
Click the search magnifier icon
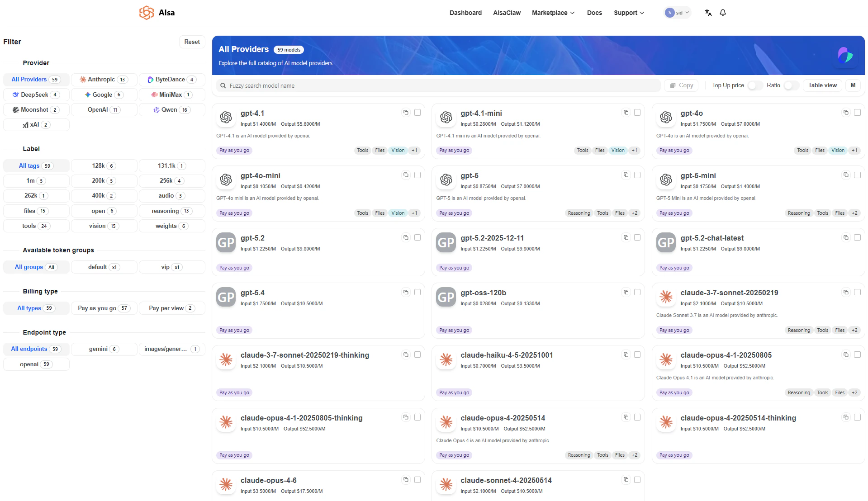click(x=223, y=85)
